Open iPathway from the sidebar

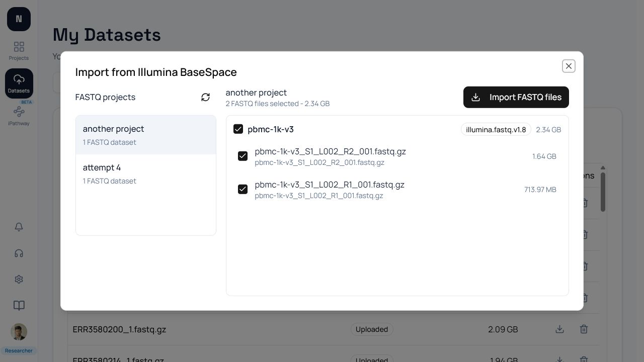[x=19, y=116]
